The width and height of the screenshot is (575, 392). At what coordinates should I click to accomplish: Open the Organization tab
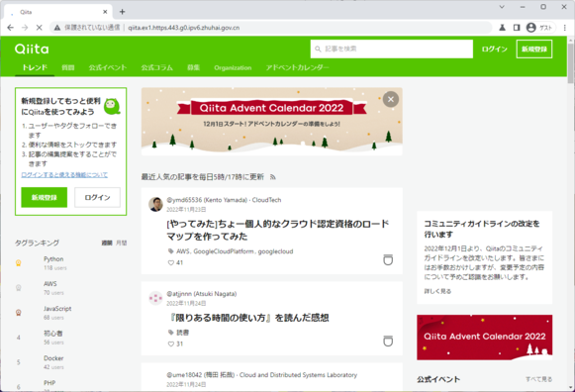(x=233, y=68)
